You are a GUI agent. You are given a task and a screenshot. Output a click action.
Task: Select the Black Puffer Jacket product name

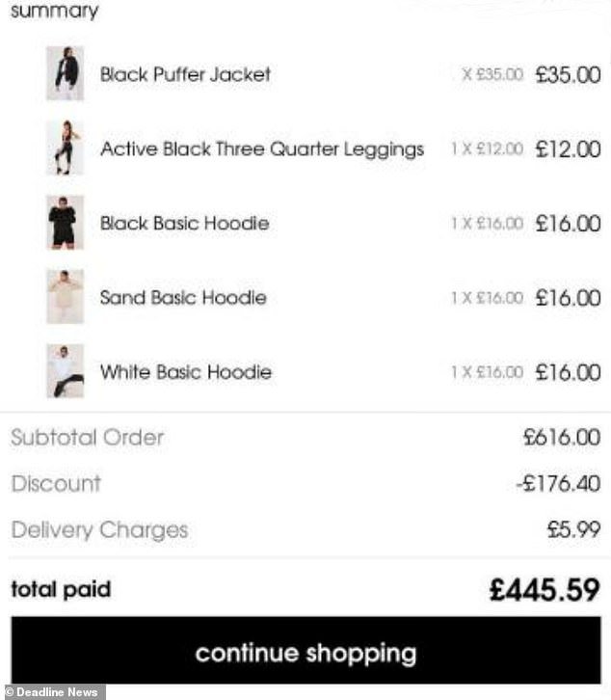pyautogui.click(x=185, y=74)
